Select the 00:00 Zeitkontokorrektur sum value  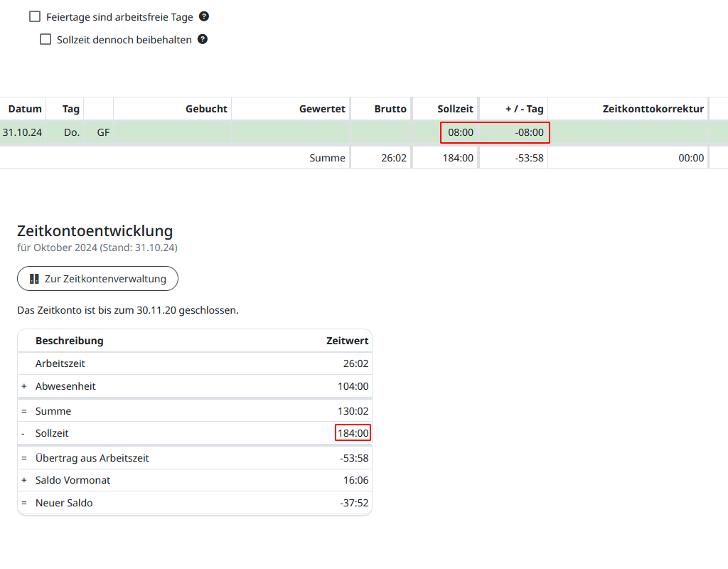point(691,158)
